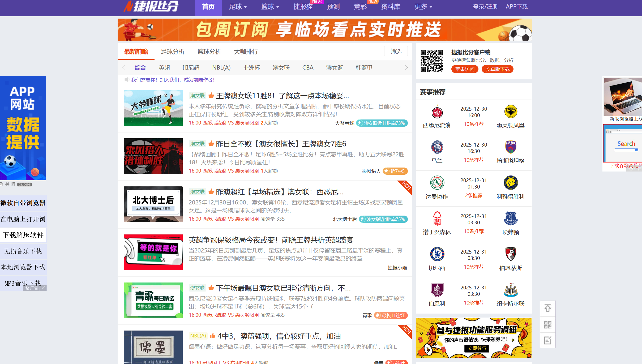The image size is (642, 364).
Task: Open the 预测 menu item
Action: [333, 7]
